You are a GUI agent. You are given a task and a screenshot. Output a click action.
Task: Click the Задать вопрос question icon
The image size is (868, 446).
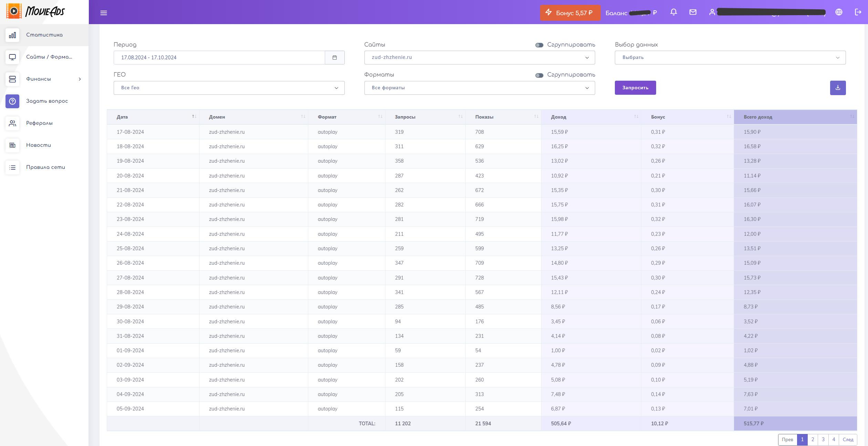pos(12,101)
